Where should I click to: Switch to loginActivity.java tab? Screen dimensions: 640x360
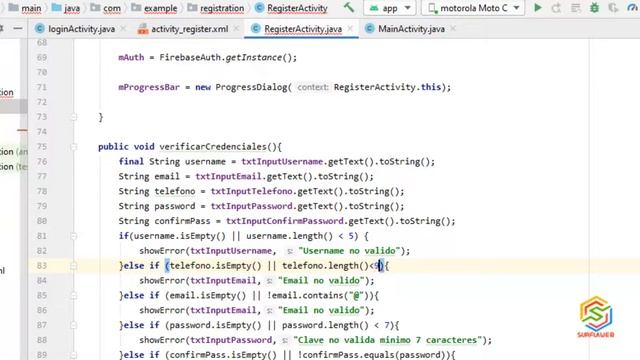[81, 29]
